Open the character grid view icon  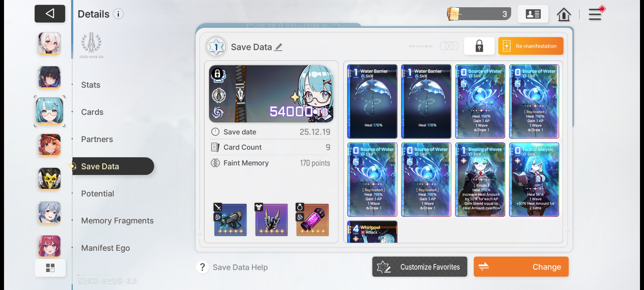click(50, 268)
